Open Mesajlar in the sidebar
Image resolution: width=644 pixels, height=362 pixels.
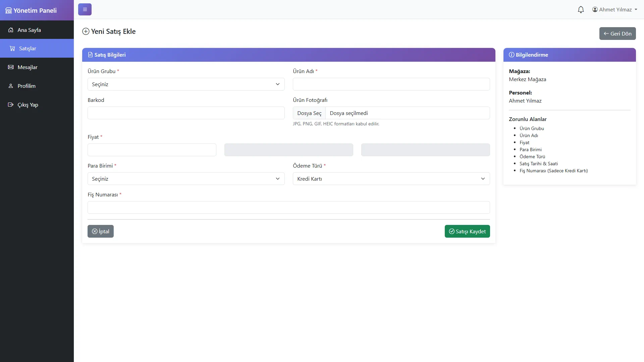[x=37, y=67]
